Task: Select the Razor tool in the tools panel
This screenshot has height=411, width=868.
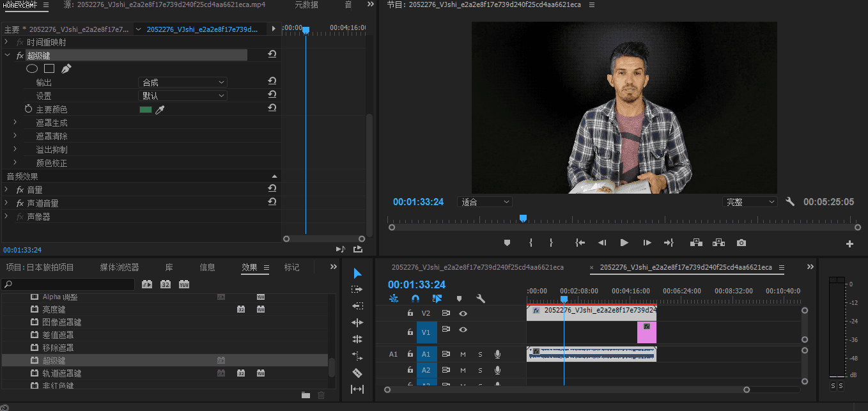Action: (x=357, y=373)
